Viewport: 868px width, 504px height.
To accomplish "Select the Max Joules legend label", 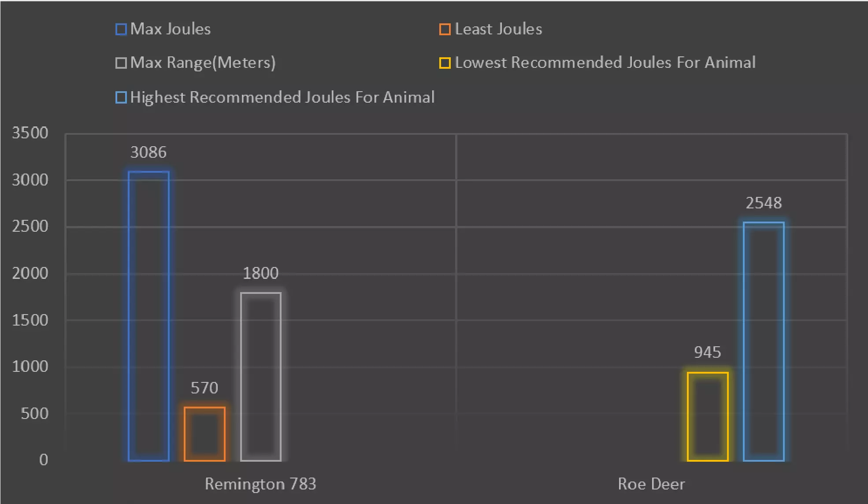I will click(171, 29).
